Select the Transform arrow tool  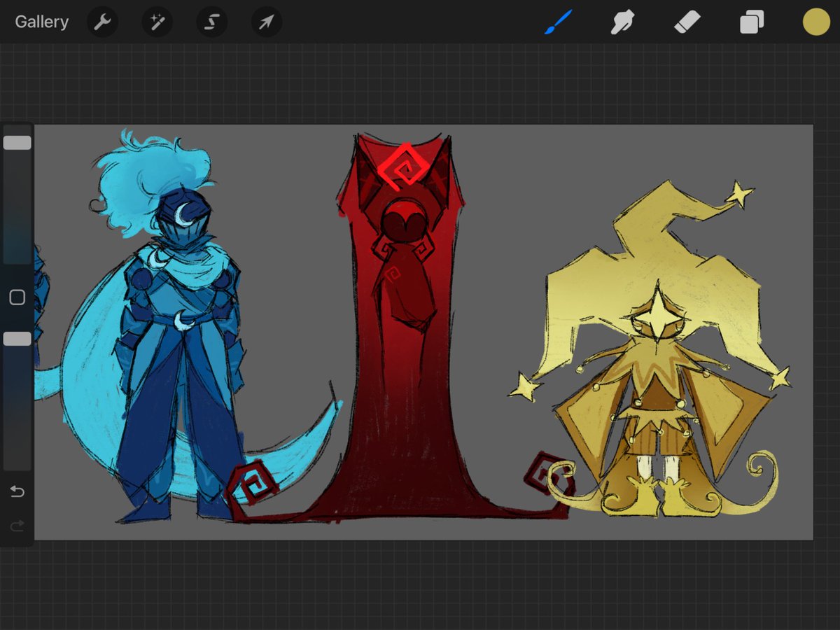(266, 22)
